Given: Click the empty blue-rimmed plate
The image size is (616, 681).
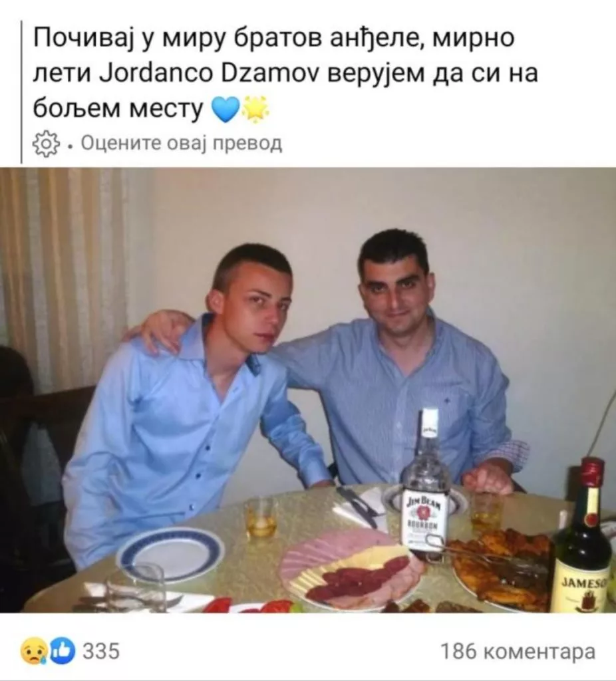Looking at the screenshot, I should [170, 555].
